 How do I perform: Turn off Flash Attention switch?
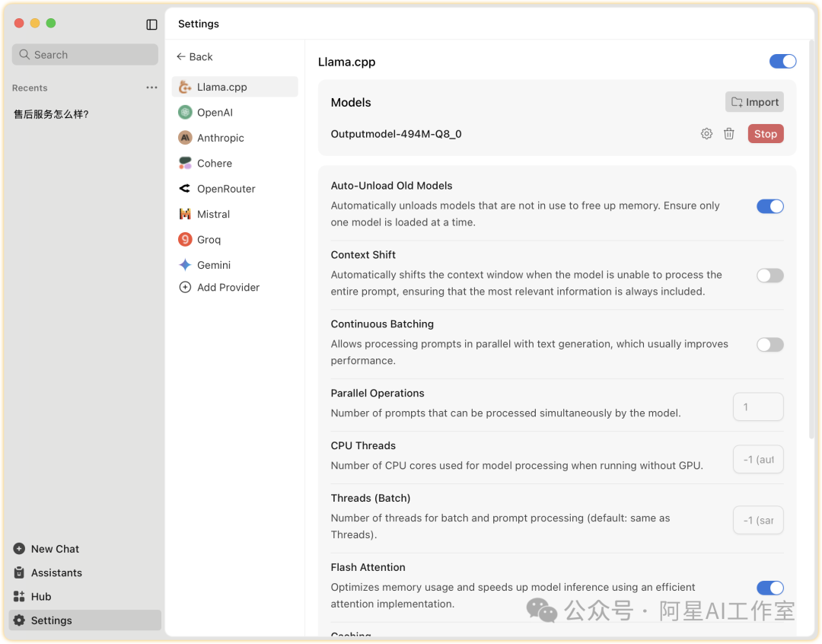tap(769, 588)
